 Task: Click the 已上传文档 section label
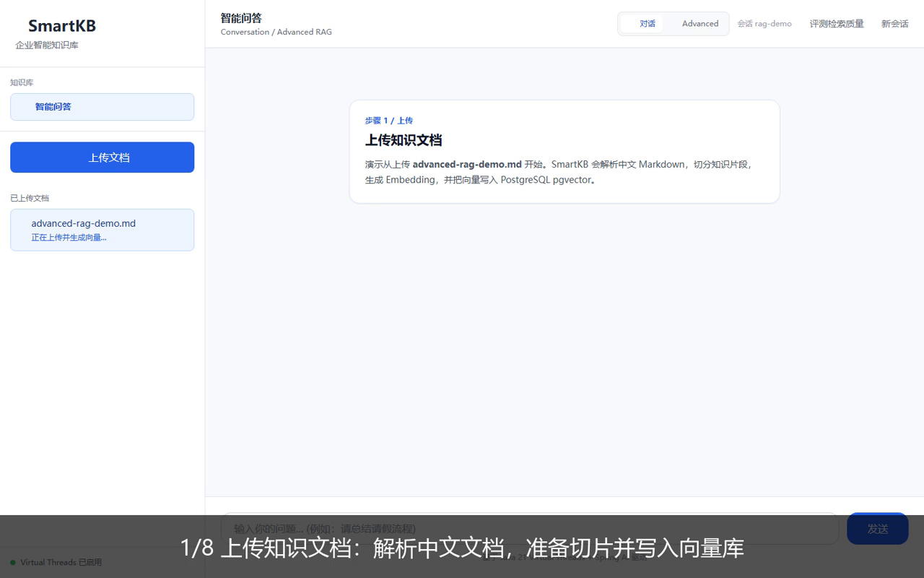30,198
